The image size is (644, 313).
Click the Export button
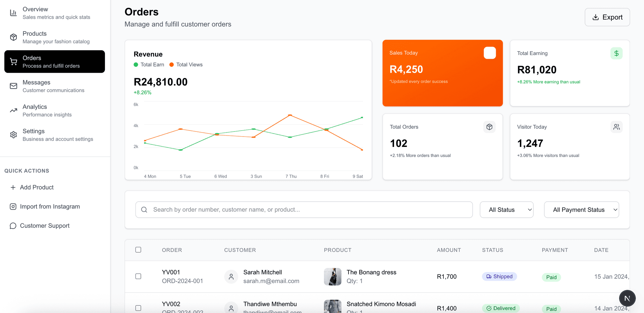(x=607, y=17)
